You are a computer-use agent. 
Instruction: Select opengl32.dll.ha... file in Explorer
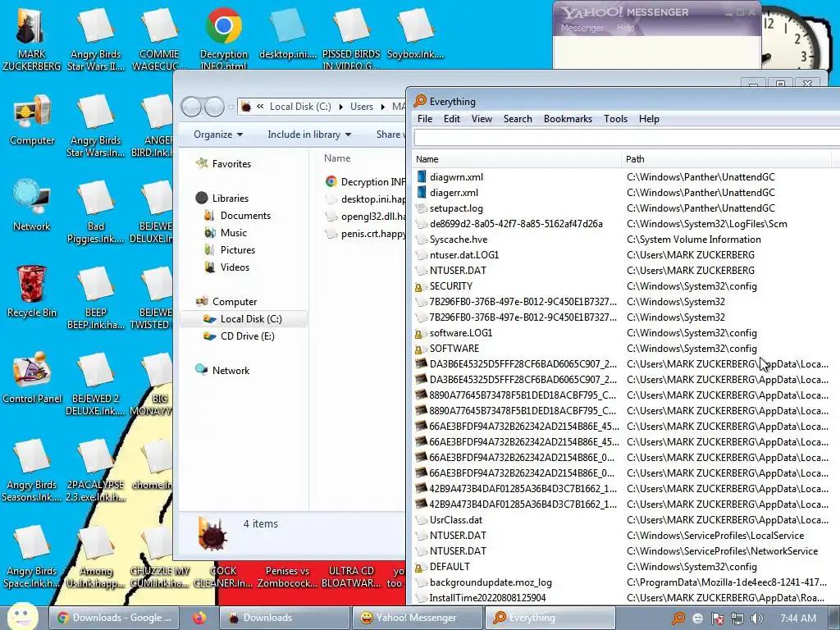tap(366, 217)
